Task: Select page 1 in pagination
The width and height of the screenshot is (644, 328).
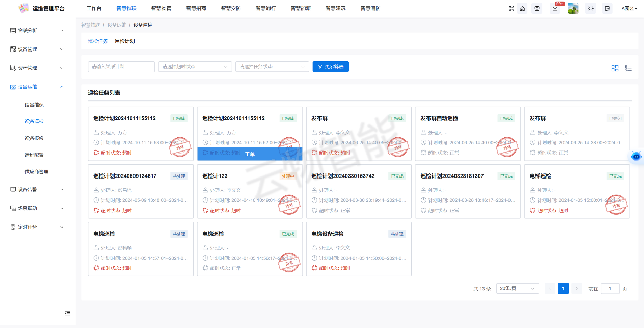Action: [563, 289]
